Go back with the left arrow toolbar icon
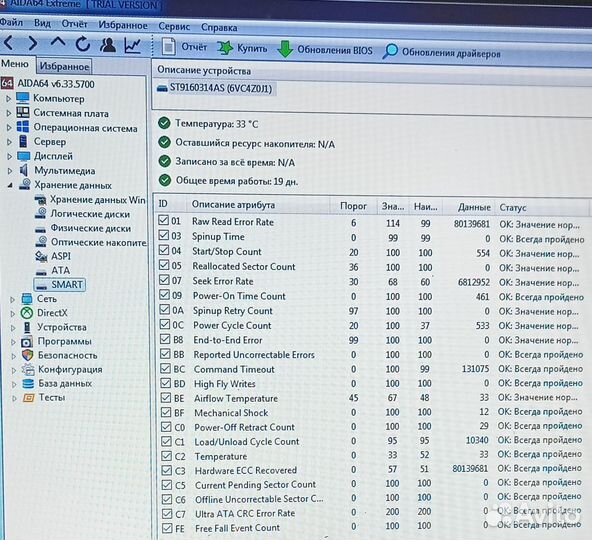592x540 pixels. [9, 43]
